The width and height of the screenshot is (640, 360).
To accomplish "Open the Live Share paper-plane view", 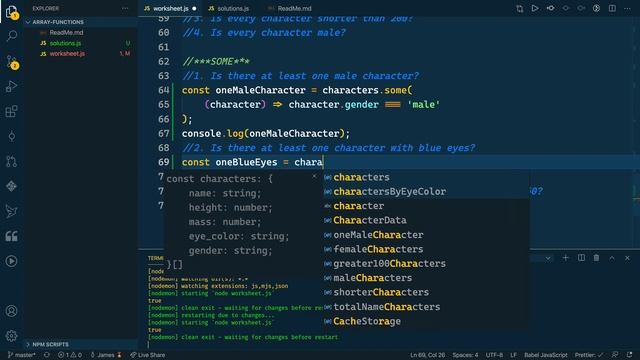I will [x=12, y=211].
